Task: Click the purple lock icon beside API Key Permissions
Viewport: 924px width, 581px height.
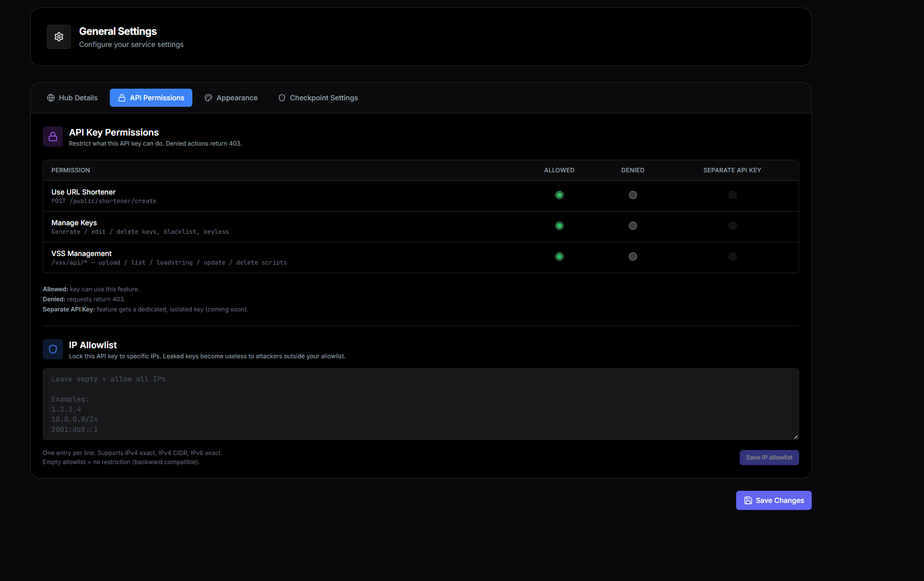Action: point(53,137)
